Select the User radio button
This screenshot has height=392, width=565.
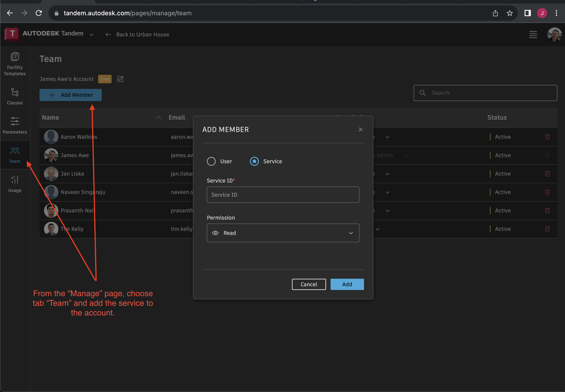coord(211,161)
